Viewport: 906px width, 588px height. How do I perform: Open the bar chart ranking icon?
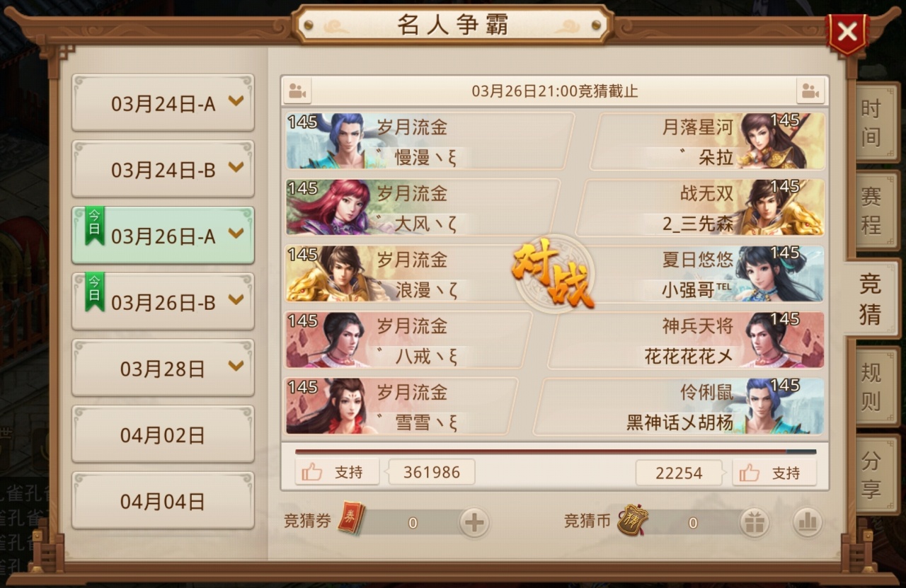coord(807,523)
